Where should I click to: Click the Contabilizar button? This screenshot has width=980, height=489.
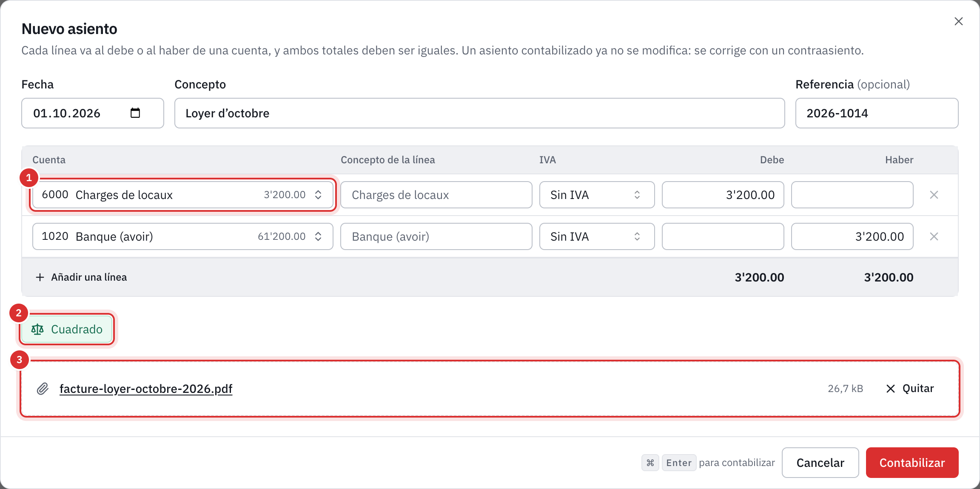point(912,463)
